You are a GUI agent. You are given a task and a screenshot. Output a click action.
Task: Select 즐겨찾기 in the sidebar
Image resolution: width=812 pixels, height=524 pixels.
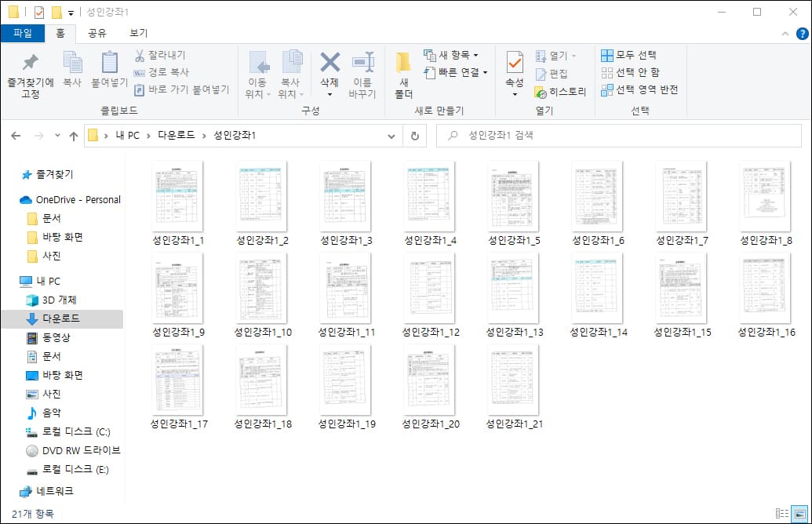point(48,175)
